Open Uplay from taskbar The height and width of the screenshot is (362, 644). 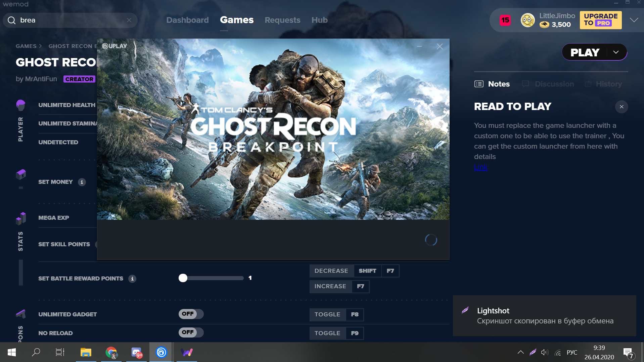[161, 352]
